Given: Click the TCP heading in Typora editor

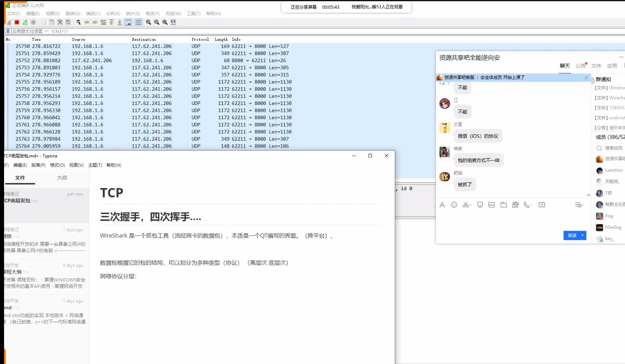Looking at the screenshot, I should click(x=112, y=193).
